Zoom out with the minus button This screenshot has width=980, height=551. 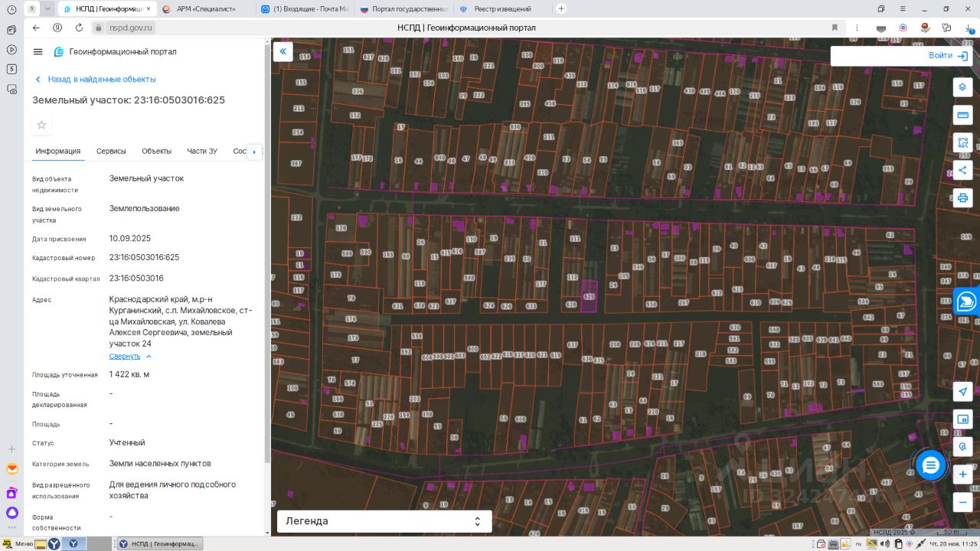pos(962,502)
